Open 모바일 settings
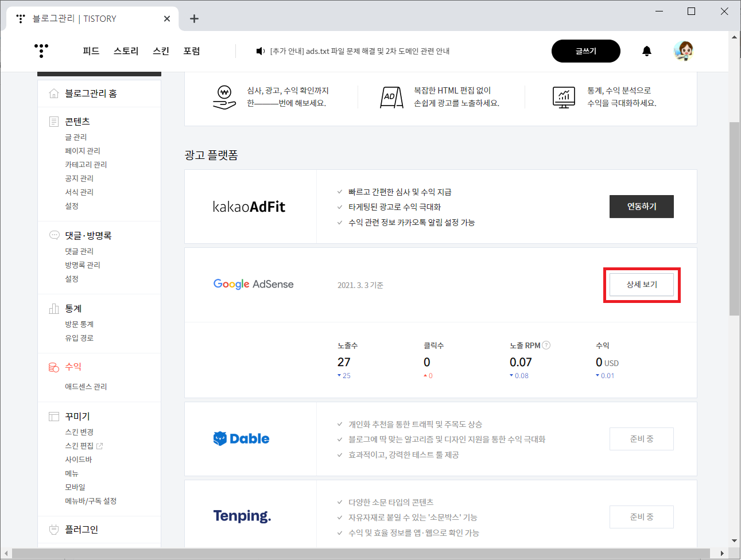 [x=75, y=487]
